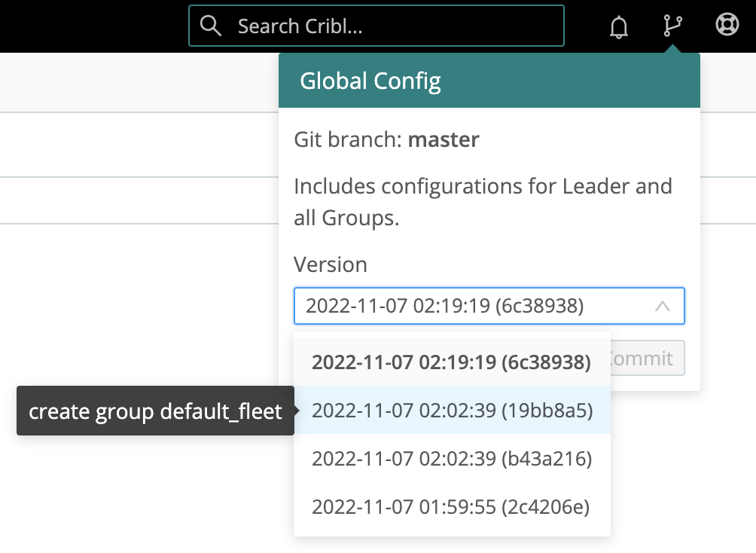This screenshot has width=756, height=553.
Task: Focus the Search Cribl input field
Action: tap(392, 26)
